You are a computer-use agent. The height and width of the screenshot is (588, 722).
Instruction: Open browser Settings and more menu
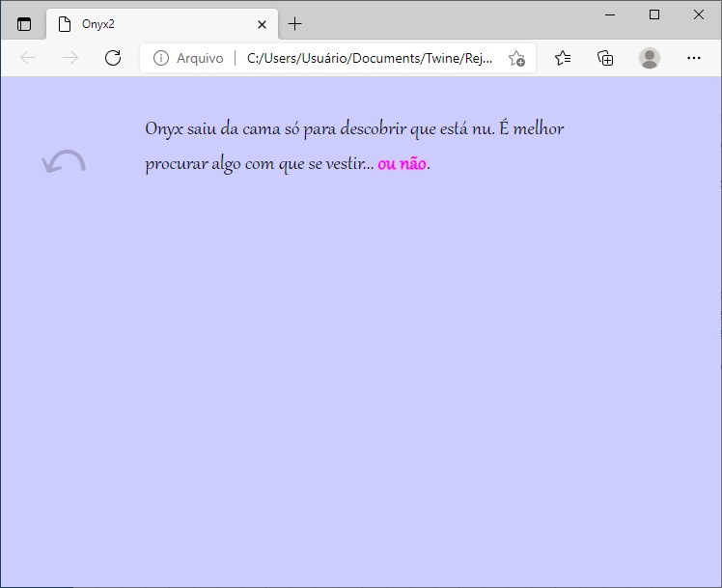693,58
